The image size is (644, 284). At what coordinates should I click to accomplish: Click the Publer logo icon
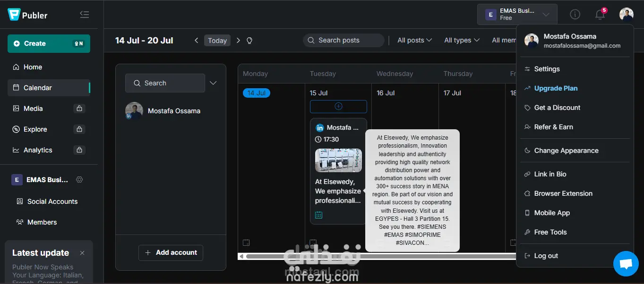pyautogui.click(x=14, y=15)
